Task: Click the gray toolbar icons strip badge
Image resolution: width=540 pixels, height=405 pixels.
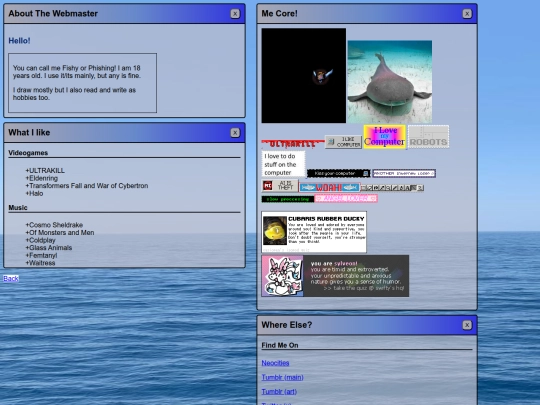Action: tap(392, 188)
